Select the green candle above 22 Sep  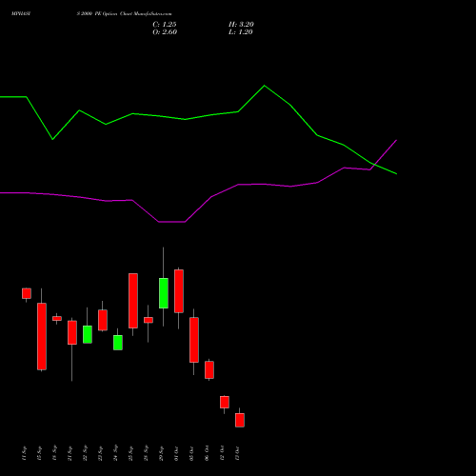[88, 334]
